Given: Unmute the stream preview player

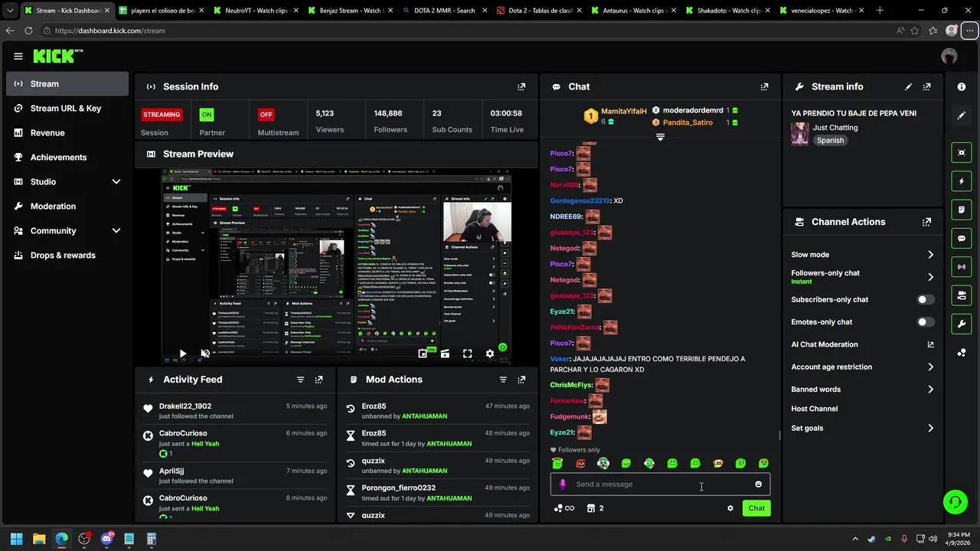Looking at the screenshot, I should click(x=204, y=354).
